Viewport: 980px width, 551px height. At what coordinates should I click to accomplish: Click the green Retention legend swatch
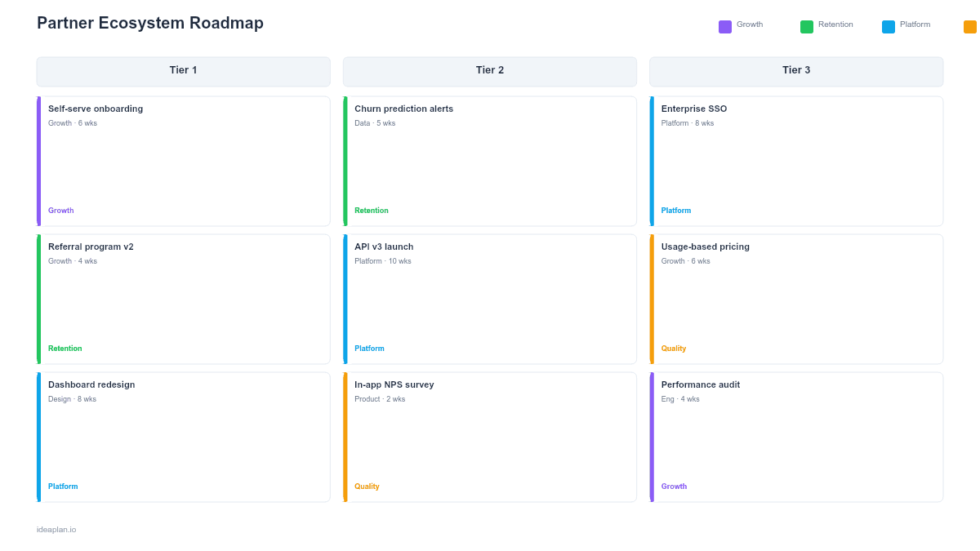point(804,25)
